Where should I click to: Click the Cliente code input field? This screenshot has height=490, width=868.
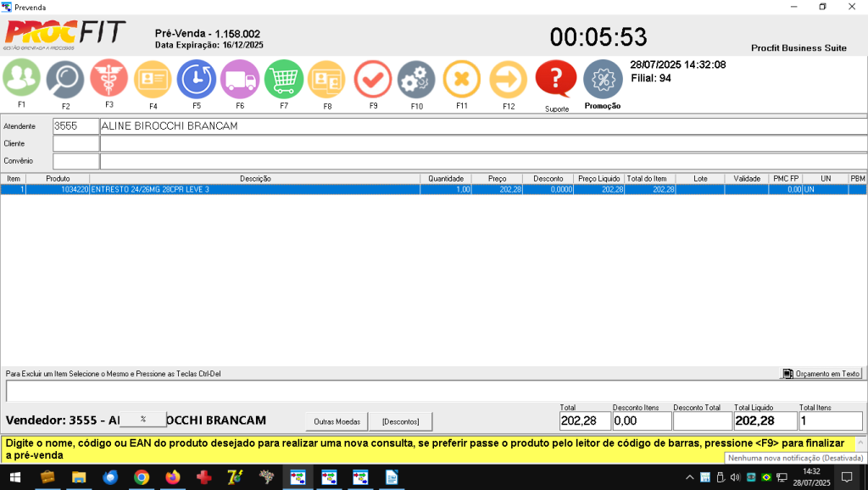(x=75, y=144)
